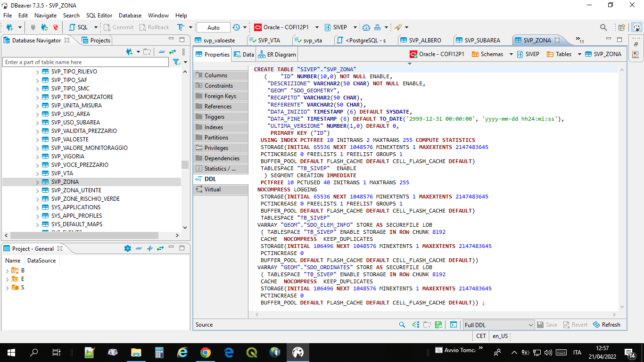Viewport: 644px width, 362px height.
Task: Save the DDL to a file
Action: coord(438,324)
